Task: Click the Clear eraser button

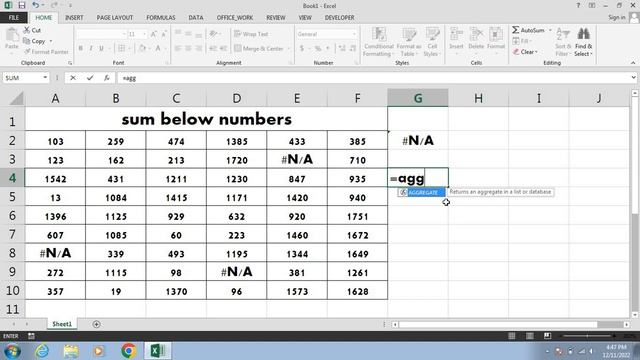Action: coord(525,52)
